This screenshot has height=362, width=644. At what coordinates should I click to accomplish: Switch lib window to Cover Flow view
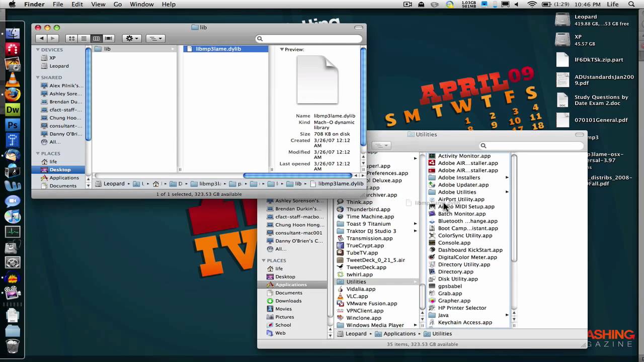point(108,38)
